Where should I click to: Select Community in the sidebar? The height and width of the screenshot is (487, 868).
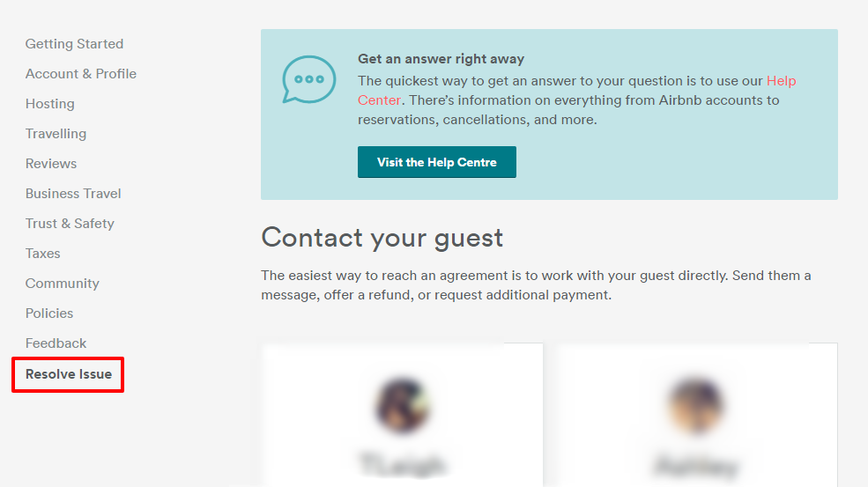[x=63, y=284]
